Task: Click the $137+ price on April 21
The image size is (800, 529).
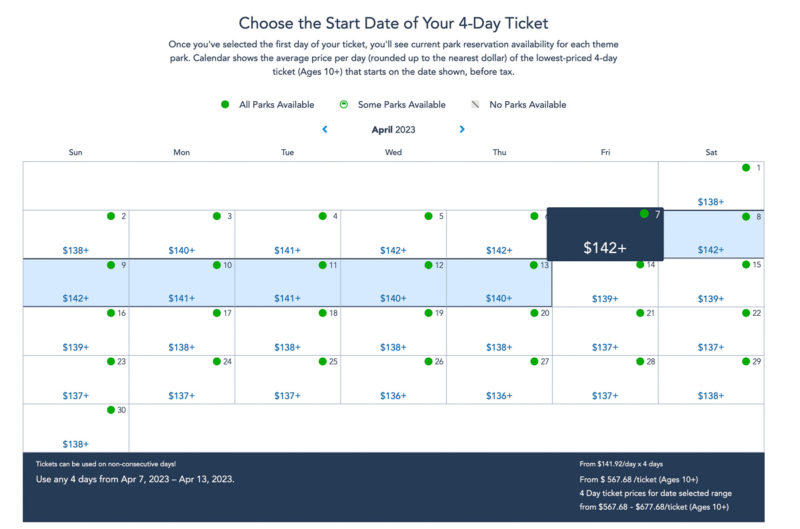Action: point(605,347)
